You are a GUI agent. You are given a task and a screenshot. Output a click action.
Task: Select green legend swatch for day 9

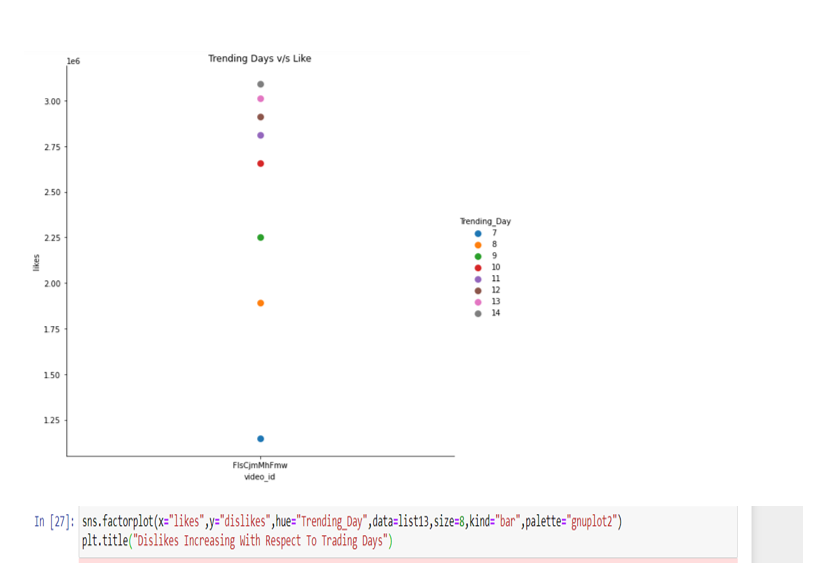click(478, 256)
